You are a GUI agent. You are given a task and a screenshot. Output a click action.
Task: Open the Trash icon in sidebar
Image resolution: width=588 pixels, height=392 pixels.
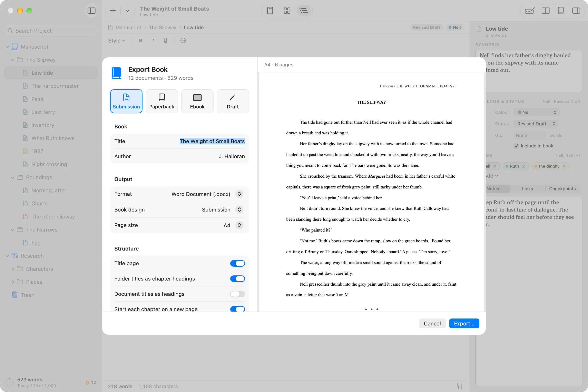[15, 294]
